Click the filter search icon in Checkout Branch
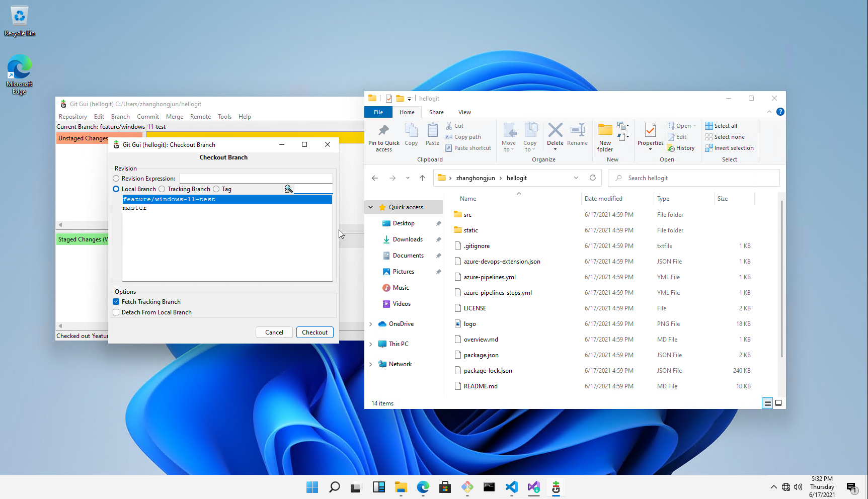 (288, 189)
